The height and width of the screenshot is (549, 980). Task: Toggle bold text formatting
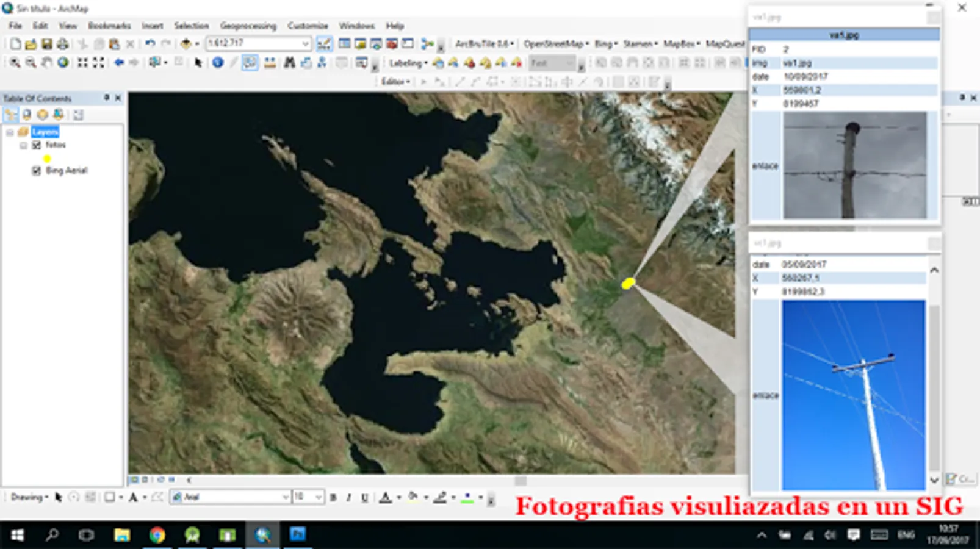(333, 498)
